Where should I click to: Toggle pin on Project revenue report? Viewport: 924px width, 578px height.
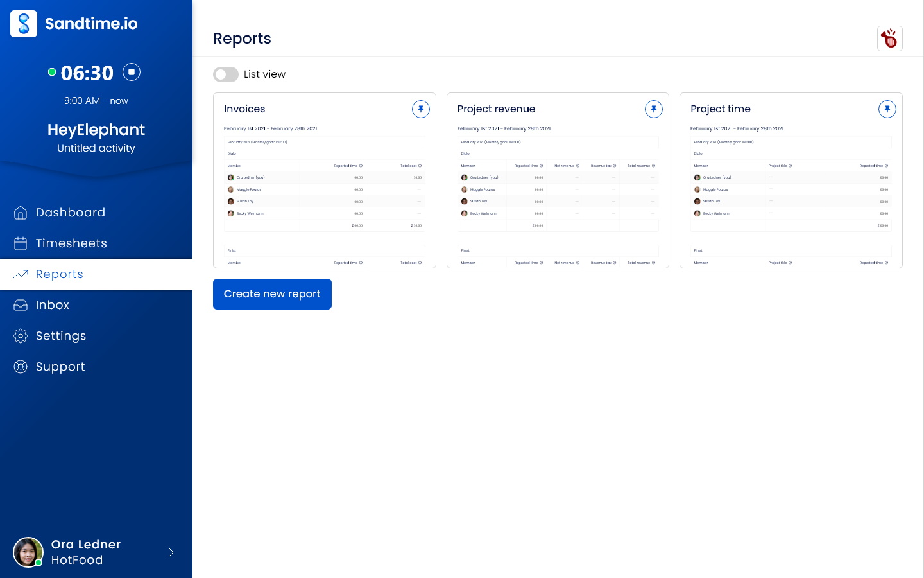point(653,109)
